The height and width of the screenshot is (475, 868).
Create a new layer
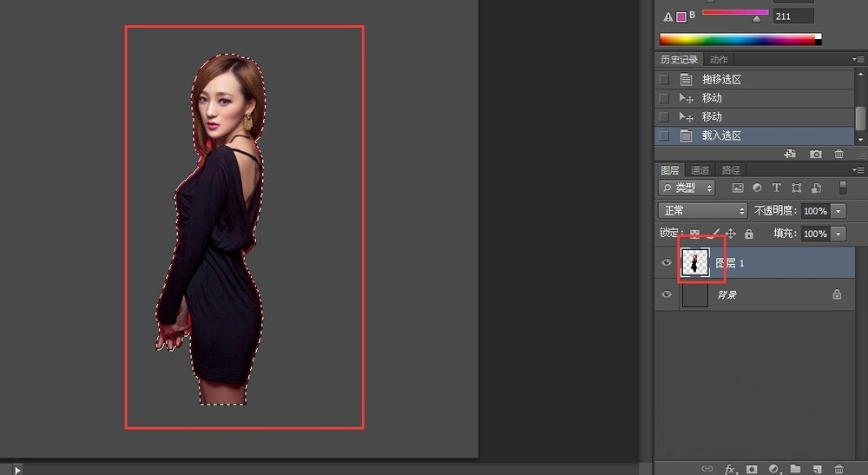pos(817,470)
